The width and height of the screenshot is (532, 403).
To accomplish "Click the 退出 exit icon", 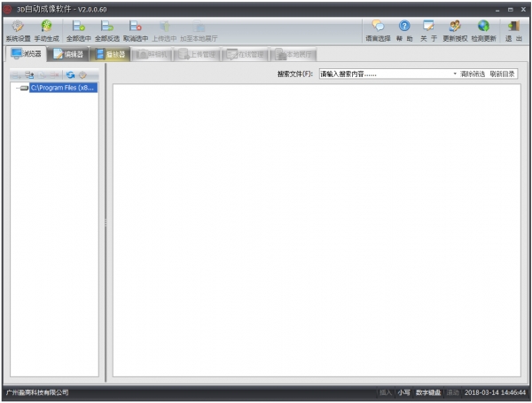I will pyautogui.click(x=513, y=31).
